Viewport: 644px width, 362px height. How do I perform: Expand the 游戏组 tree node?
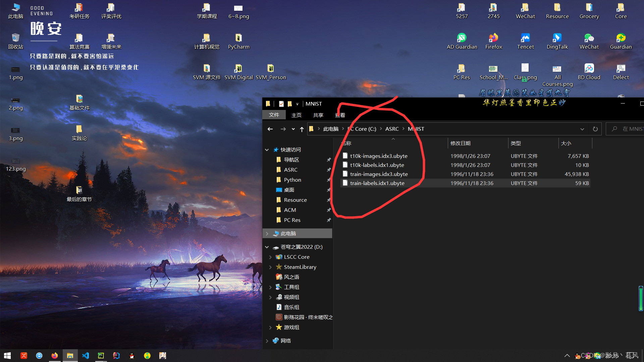point(270,327)
